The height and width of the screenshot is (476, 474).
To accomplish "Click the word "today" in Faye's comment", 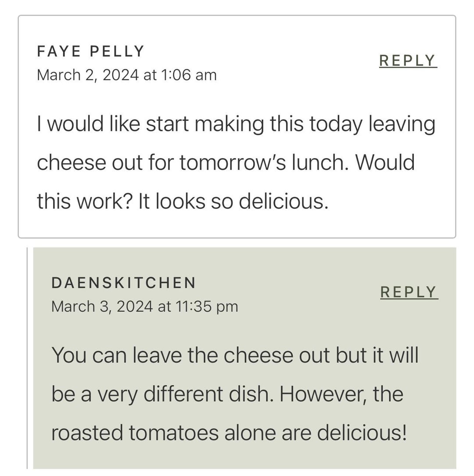I will pos(336,124).
